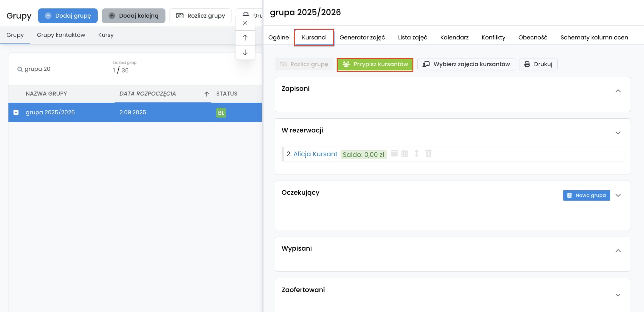Switch to the Generator zajęć tab
Image resolution: width=644 pixels, height=312 pixels.
(x=362, y=37)
